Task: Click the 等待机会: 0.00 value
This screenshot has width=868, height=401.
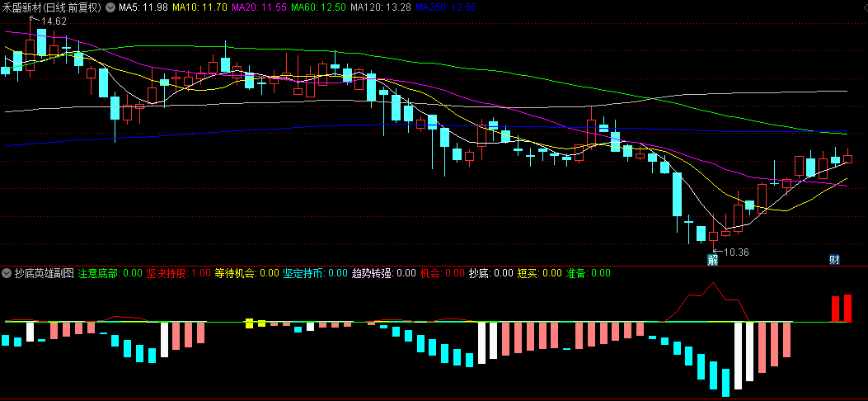Action: pos(247,273)
